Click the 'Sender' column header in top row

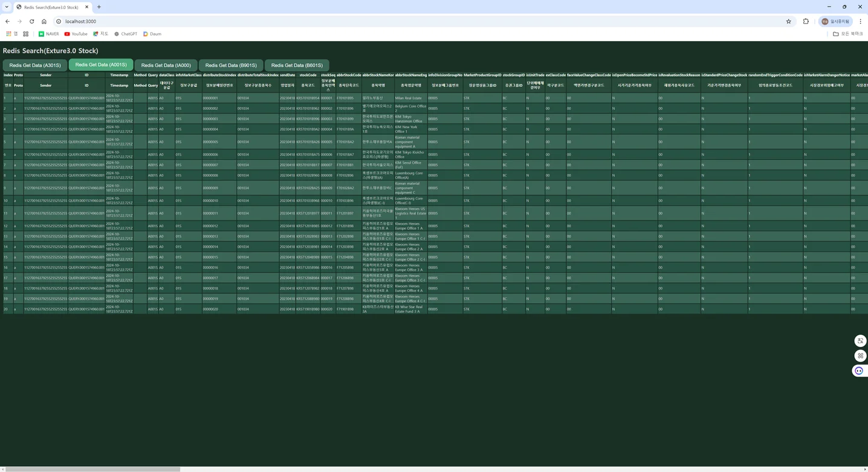pos(46,75)
